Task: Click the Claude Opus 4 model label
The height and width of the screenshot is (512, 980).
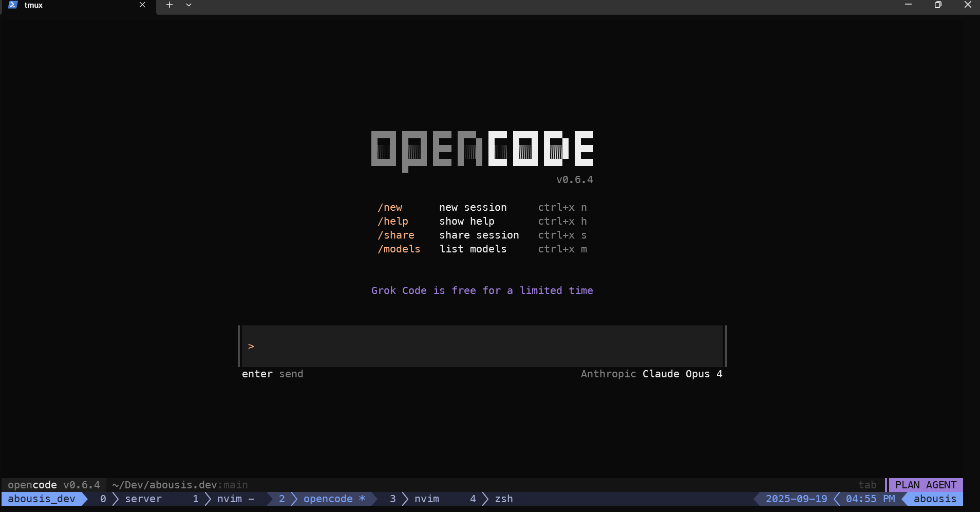Action: 682,374
